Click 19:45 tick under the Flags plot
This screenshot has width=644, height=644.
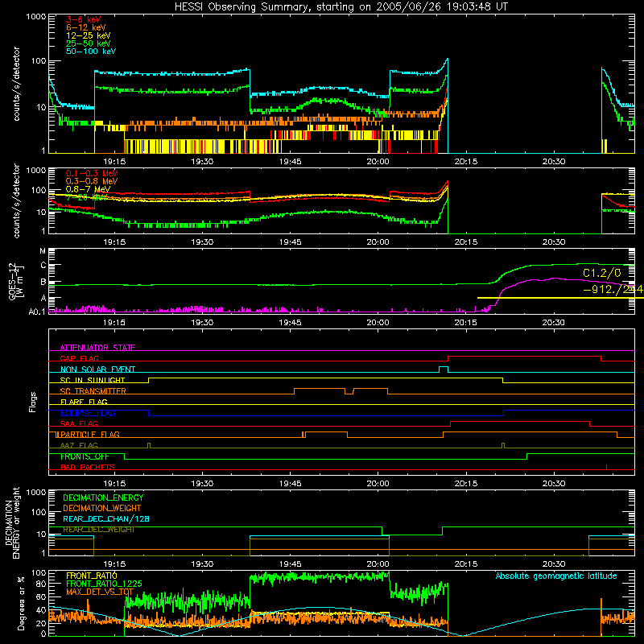tap(290, 484)
